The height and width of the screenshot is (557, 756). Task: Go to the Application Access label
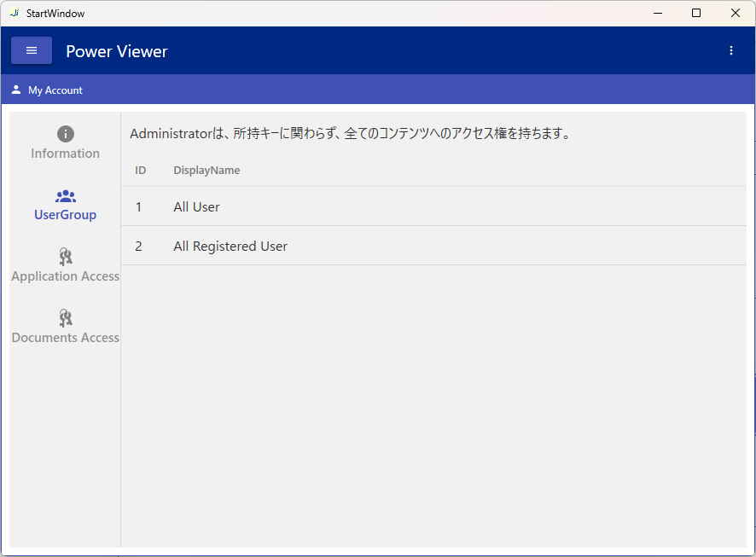pyautogui.click(x=66, y=276)
